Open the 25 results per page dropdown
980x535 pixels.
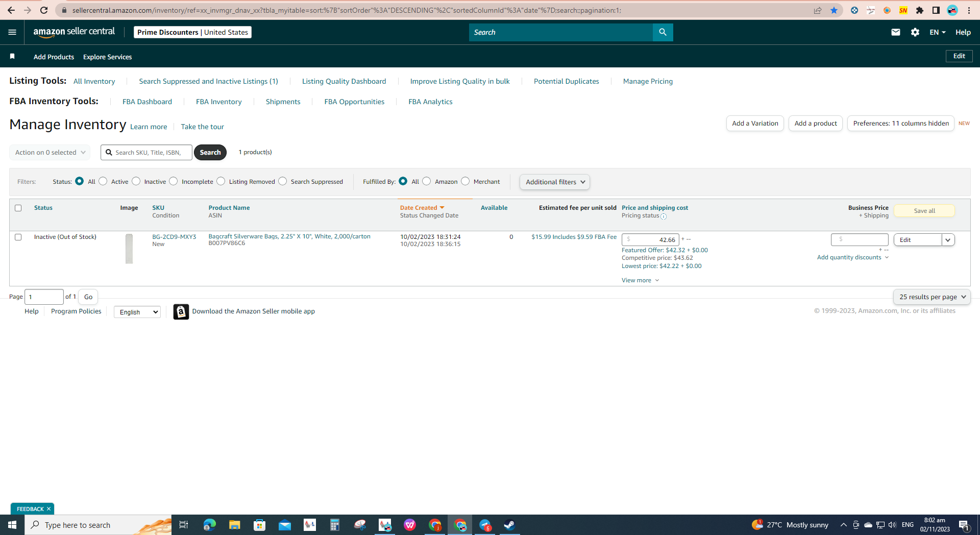tap(932, 297)
